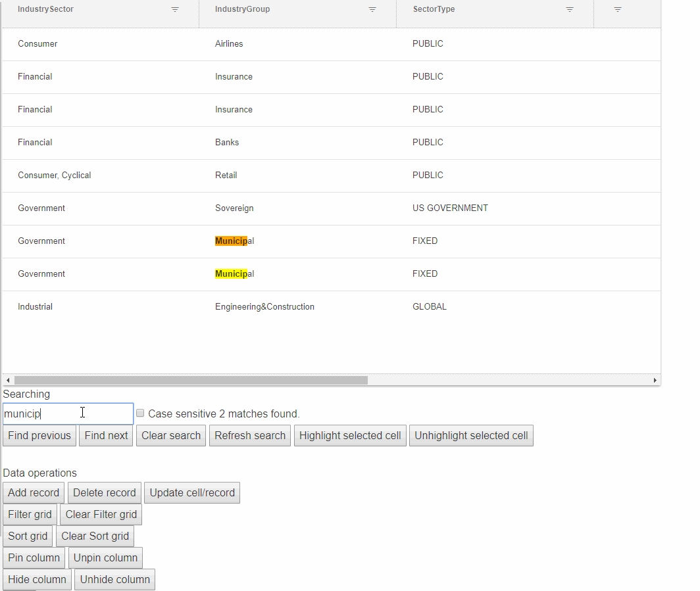Image resolution: width=700 pixels, height=591 pixels.
Task: Click the horizontal scrollbar thumb of the grid
Action: coord(191,380)
